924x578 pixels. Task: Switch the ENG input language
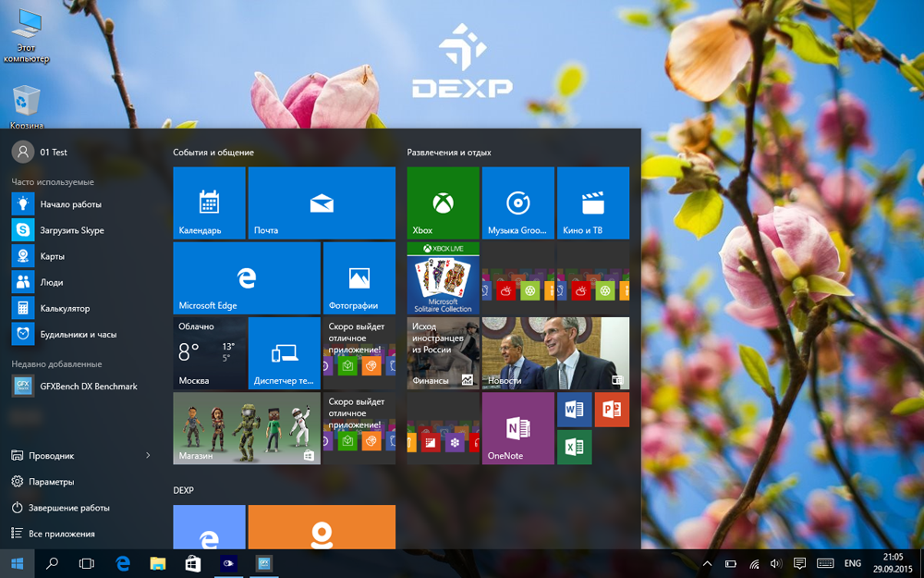tap(853, 564)
